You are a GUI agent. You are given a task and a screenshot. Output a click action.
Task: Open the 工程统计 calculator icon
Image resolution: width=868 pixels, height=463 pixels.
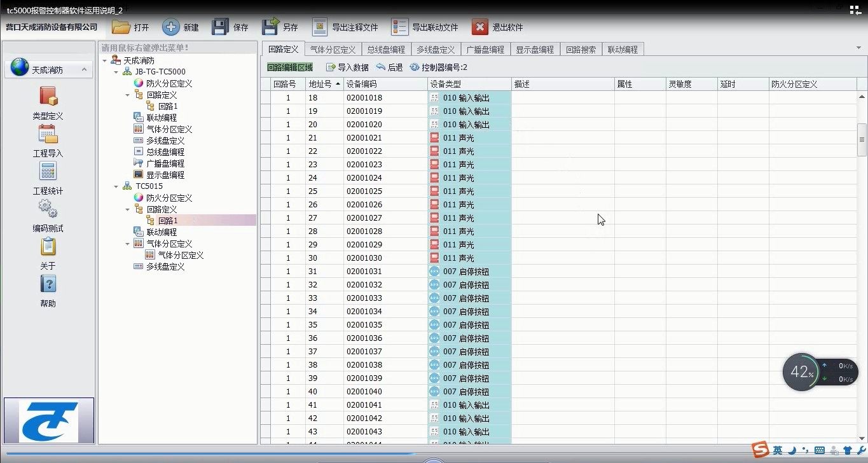click(x=48, y=179)
